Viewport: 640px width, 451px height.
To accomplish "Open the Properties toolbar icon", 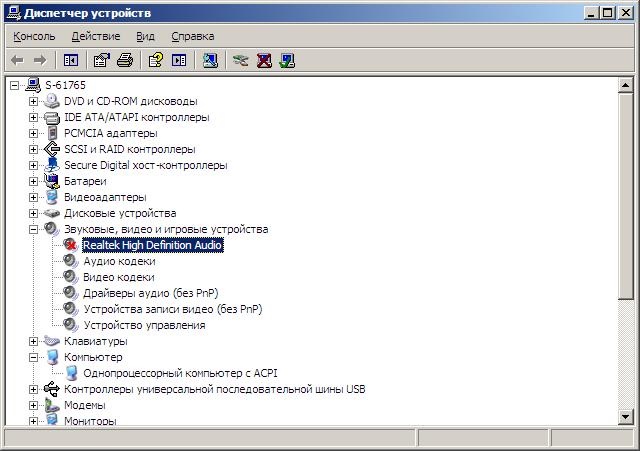I will pyautogui.click(x=102, y=61).
